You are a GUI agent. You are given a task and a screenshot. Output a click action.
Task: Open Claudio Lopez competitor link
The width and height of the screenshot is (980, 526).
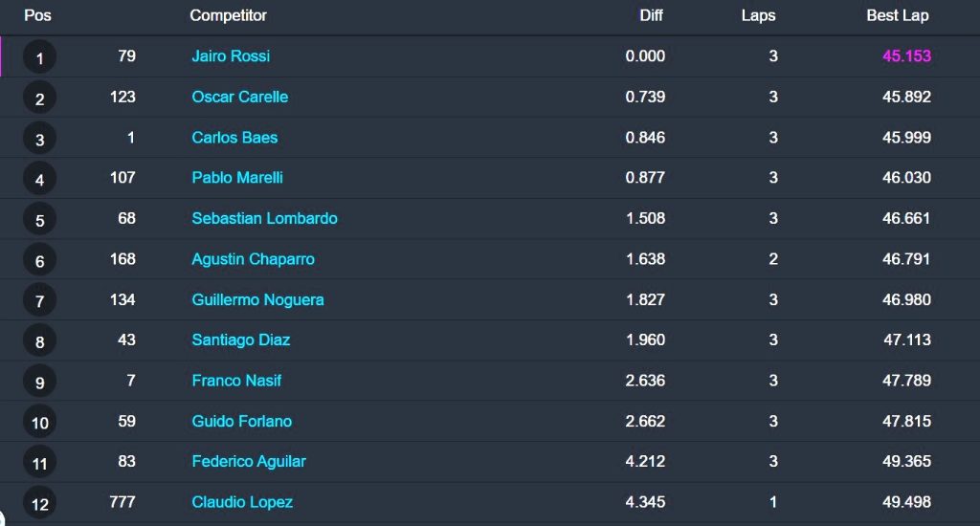(242, 502)
